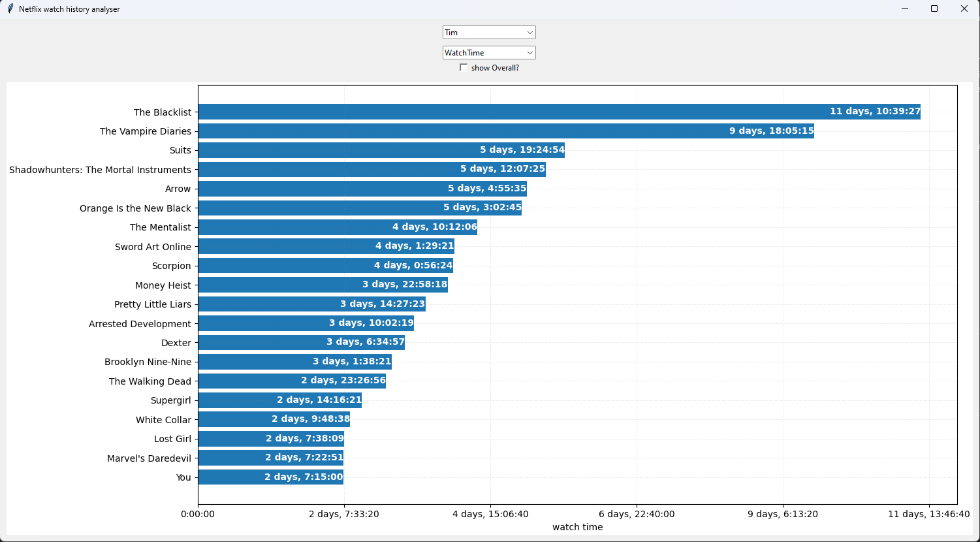980x542 pixels.
Task: Click the You show label
Action: click(183, 477)
